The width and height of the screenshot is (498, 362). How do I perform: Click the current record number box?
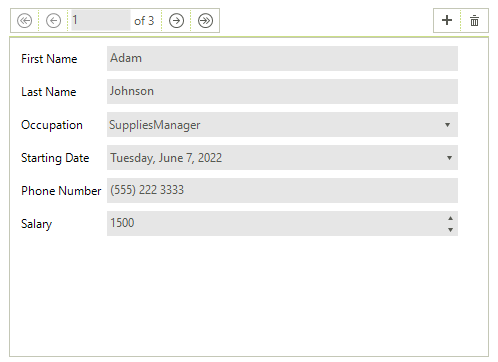(101, 20)
